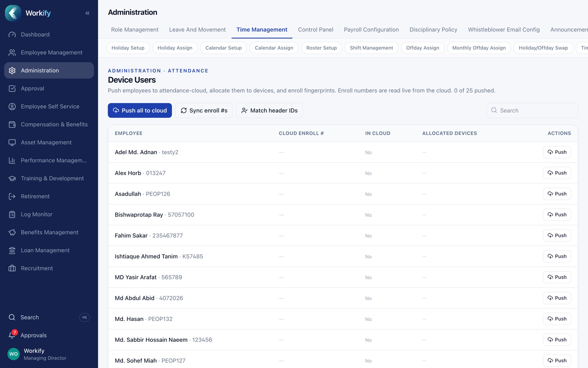
Task: Select the Shift Management pill
Action: click(x=372, y=48)
